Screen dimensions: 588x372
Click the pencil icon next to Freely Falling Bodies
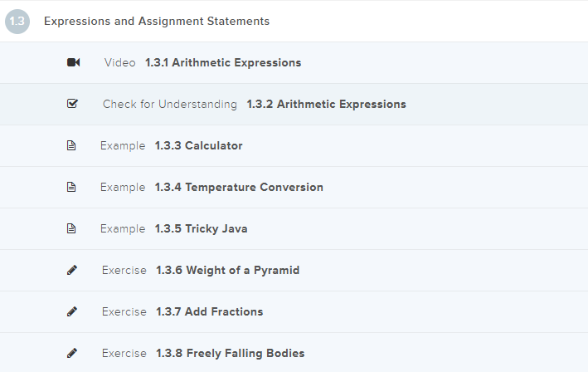pos(72,353)
